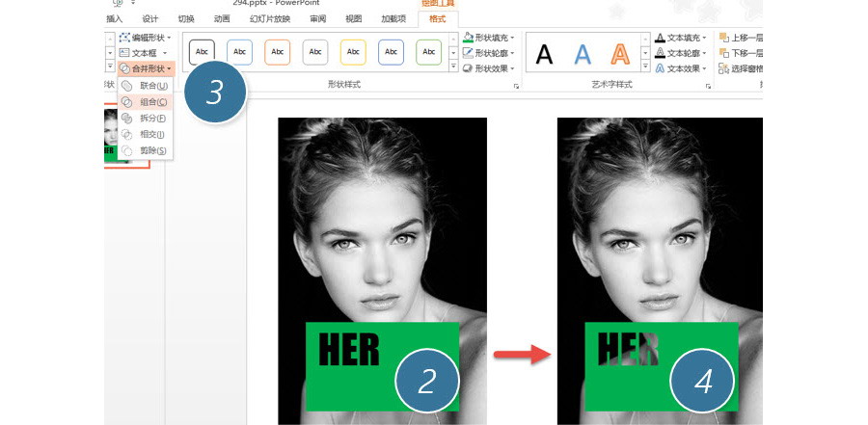Open the 插入 ribbon tab
Image resolution: width=868 pixels, height=425 pixels.
point(114,19)
